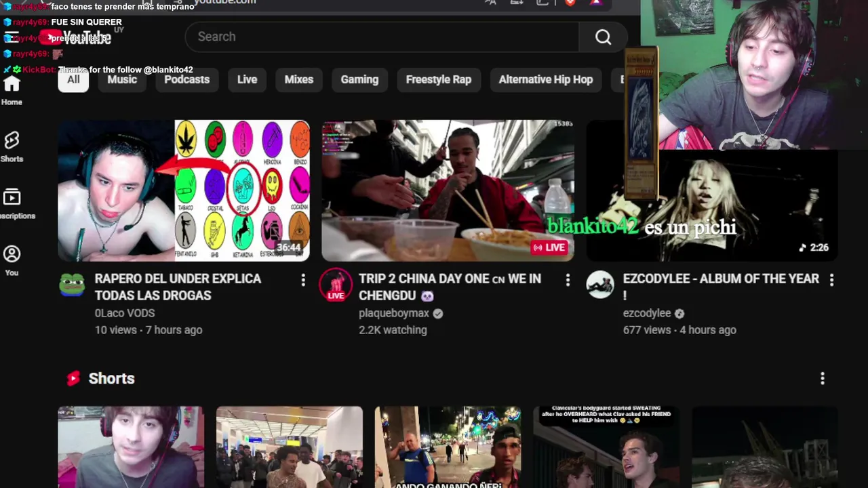The image size is (868, 488).
Task: Click the magnifying glass search button
Action: (603, 37)
